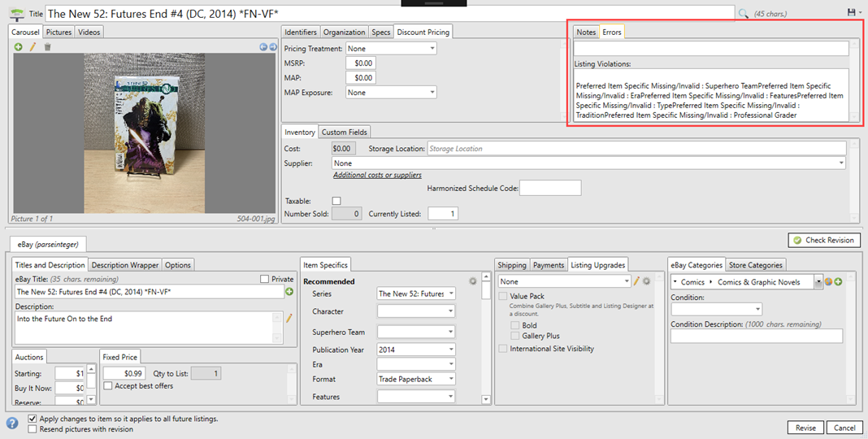Image resolution: width=868 pixels, height=439 pixels.
Task: Switch to the Organization tab
Action: tap(345, 32)
